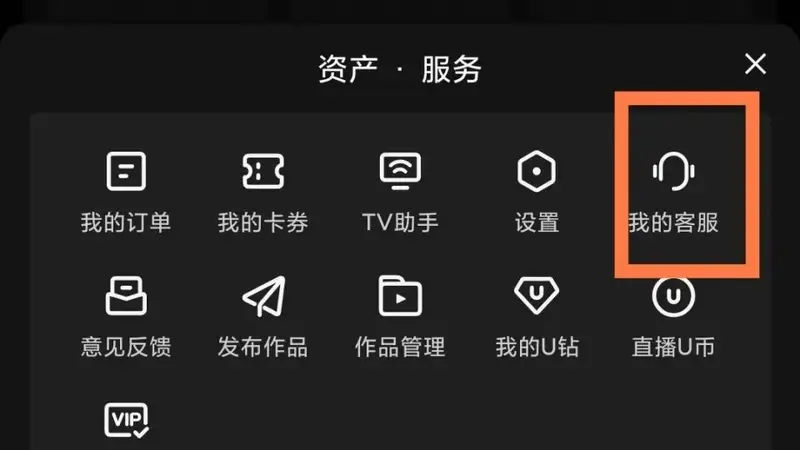Choose the 设置 text label
This screenshot has height=450, width=800.
[537, 223]
